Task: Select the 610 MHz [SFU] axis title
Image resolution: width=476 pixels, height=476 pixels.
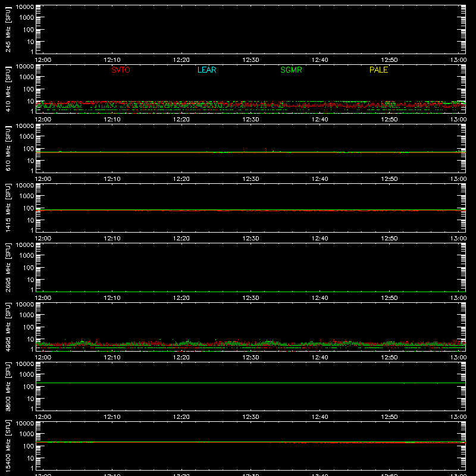Action: point(8,148)
